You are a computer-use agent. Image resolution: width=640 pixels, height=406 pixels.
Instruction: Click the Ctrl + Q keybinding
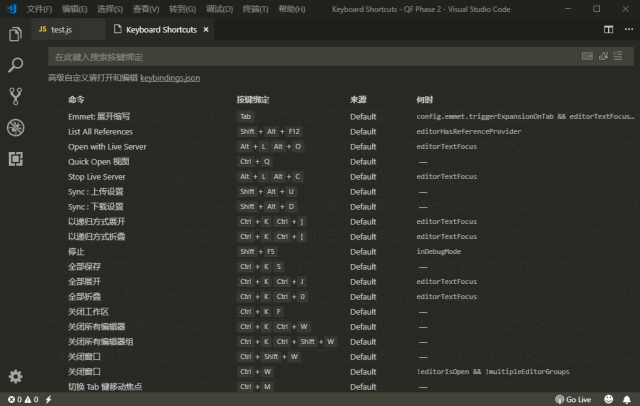255,162
